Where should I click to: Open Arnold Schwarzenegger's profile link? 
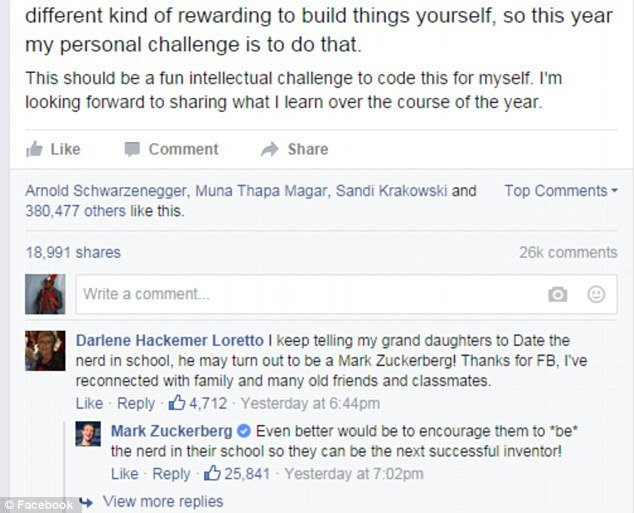107,191
